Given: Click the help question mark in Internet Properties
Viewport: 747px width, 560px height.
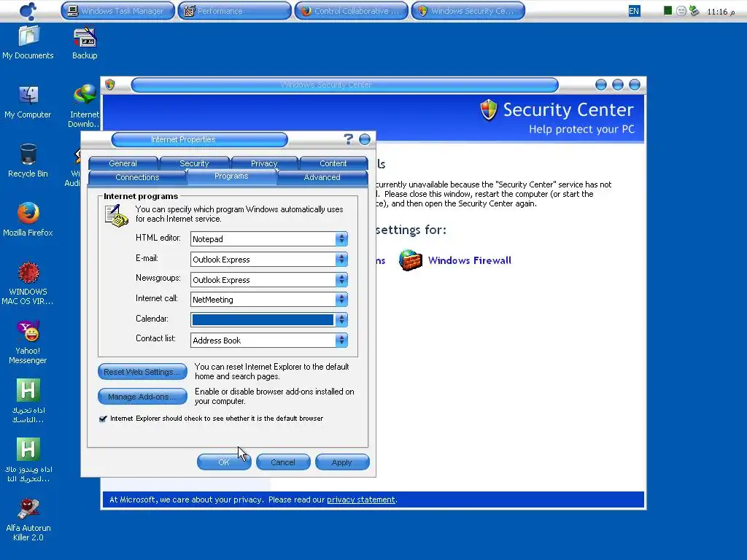Looking at the screenshot, I should tap(348, 139).
